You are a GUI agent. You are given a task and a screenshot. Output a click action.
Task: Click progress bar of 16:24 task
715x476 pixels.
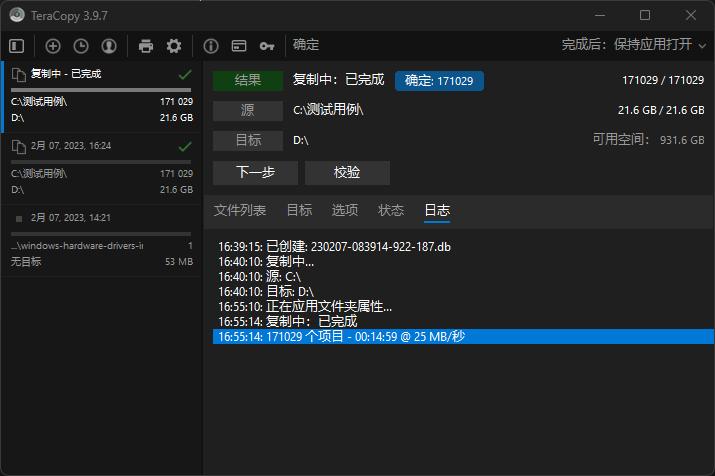[101, 162]
